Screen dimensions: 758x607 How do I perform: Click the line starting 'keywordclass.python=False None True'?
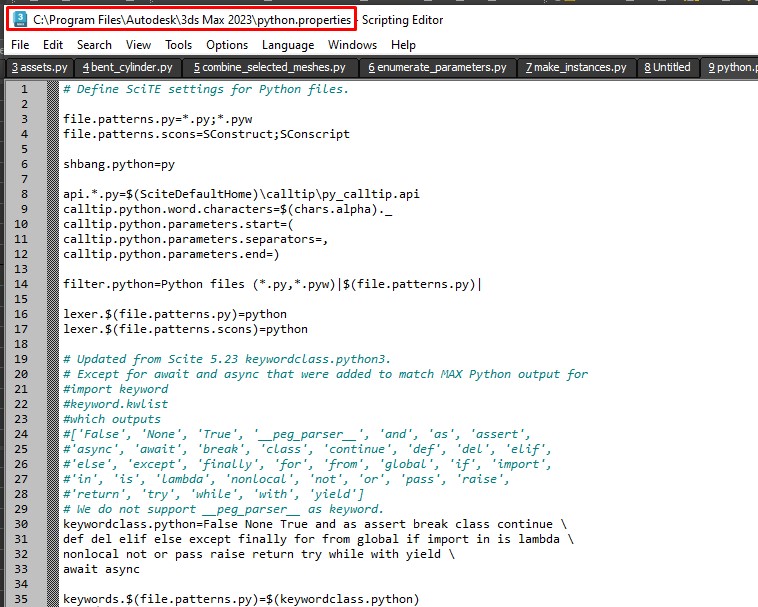click(315, 524)
